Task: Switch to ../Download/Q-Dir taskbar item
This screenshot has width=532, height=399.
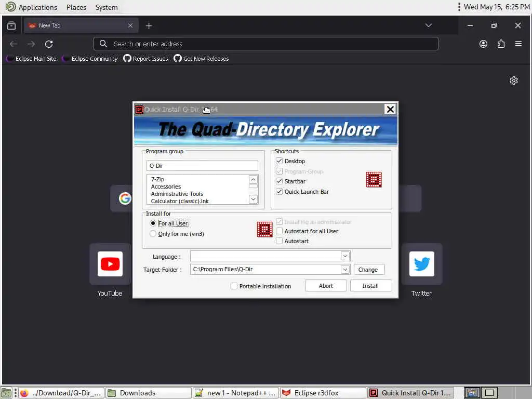Action: (61, 393)
